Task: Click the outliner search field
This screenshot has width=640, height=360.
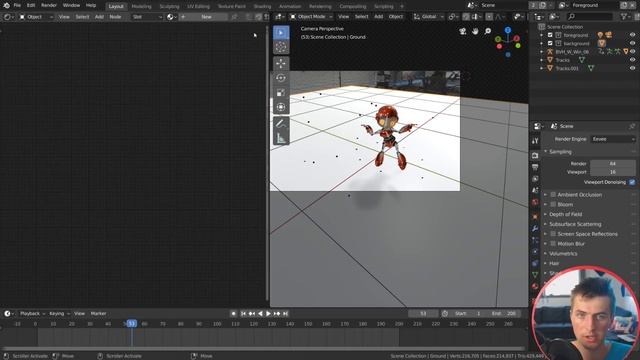Action: [x=589, y=17]
